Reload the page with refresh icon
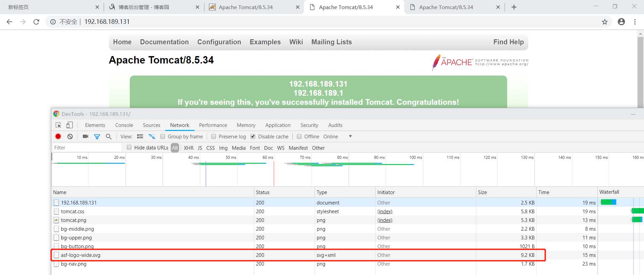This screenshot has width=644, height=275. pyautogui.click(x=36, y=22)
